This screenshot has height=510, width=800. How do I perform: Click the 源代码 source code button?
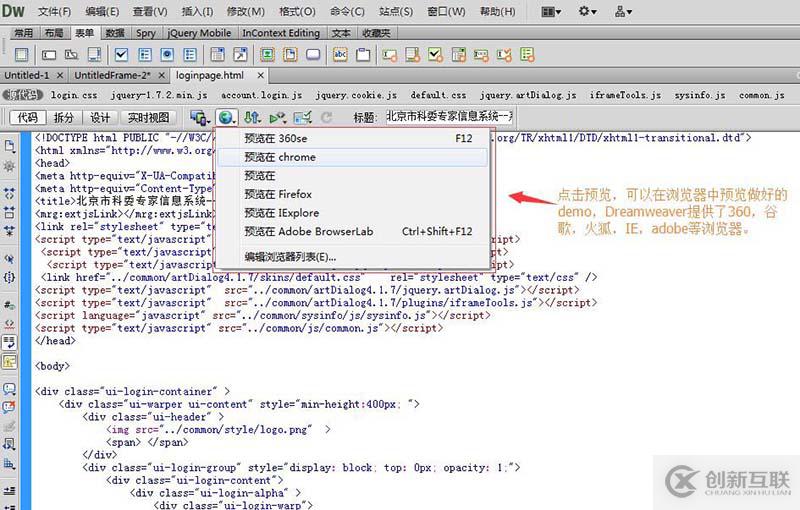click(x=23, y=95)
